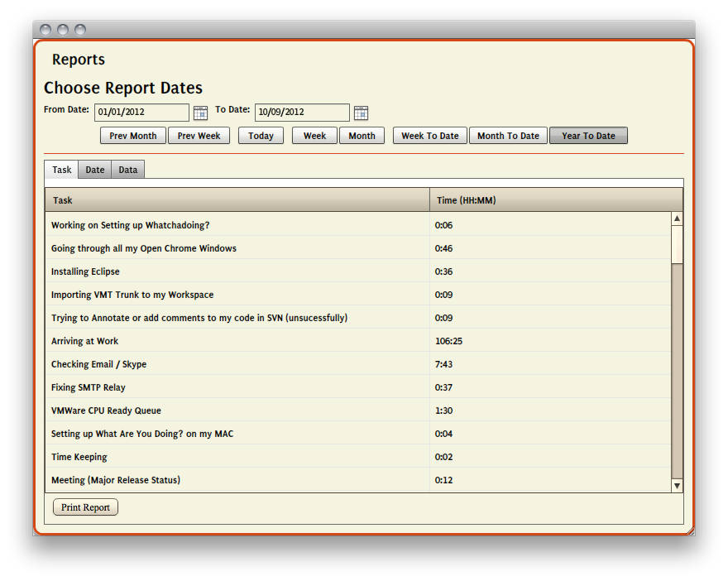This screenshot has height=581, width=728.
Task: Click the scrollbar up arrow
Action: coord(677,219)
